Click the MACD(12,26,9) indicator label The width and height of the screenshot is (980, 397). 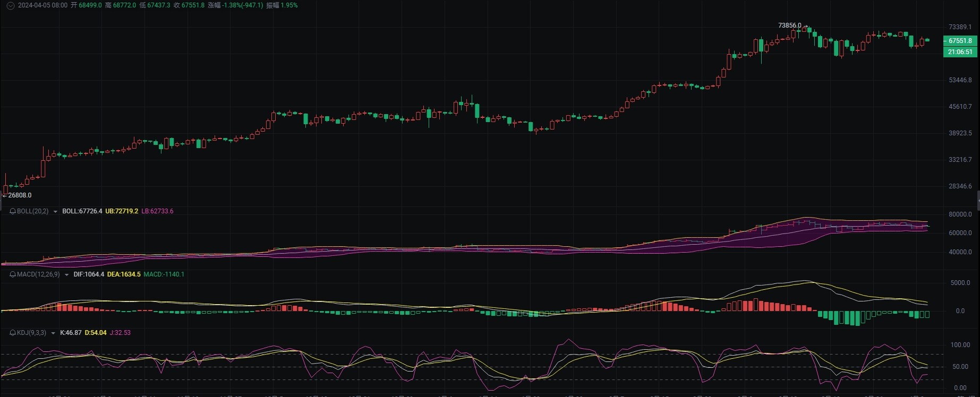pos(38,274)
